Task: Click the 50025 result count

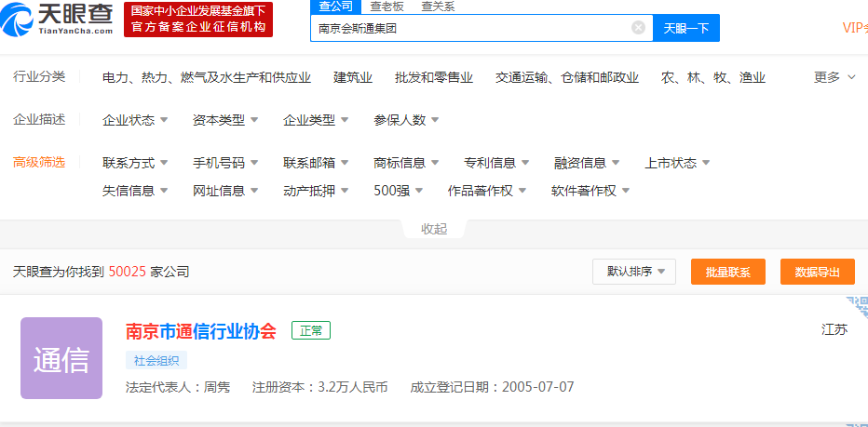Action: pos(128,272)
